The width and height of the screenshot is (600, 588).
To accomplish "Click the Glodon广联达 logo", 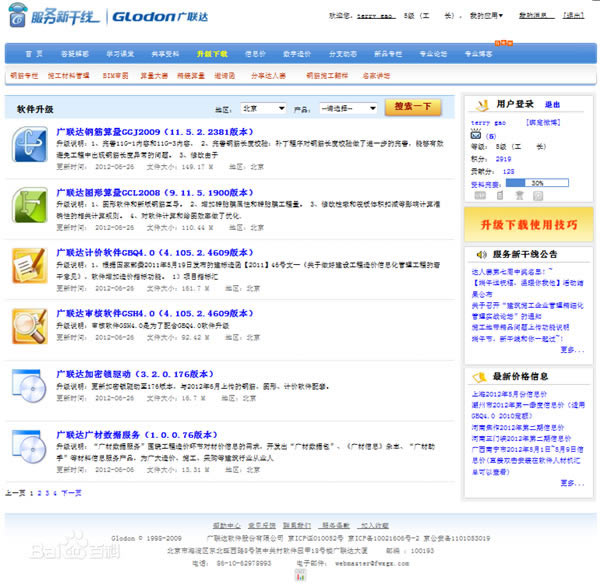I will [x=160, y=17].
